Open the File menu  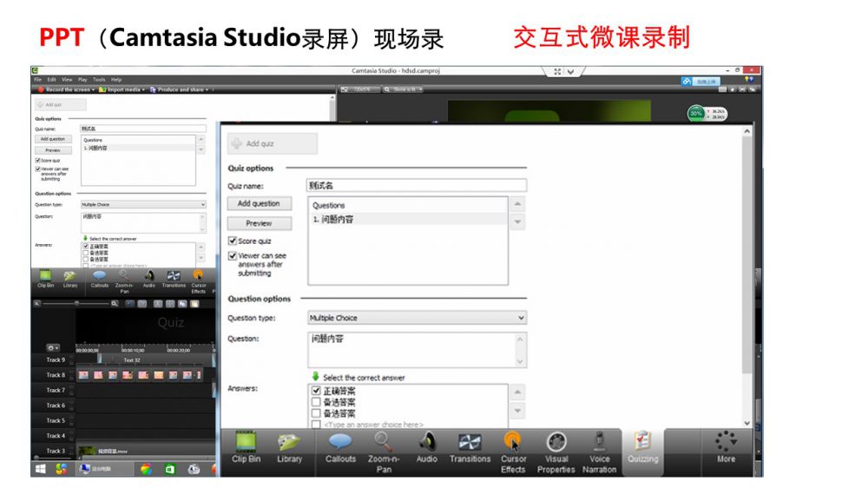(38, 79)
